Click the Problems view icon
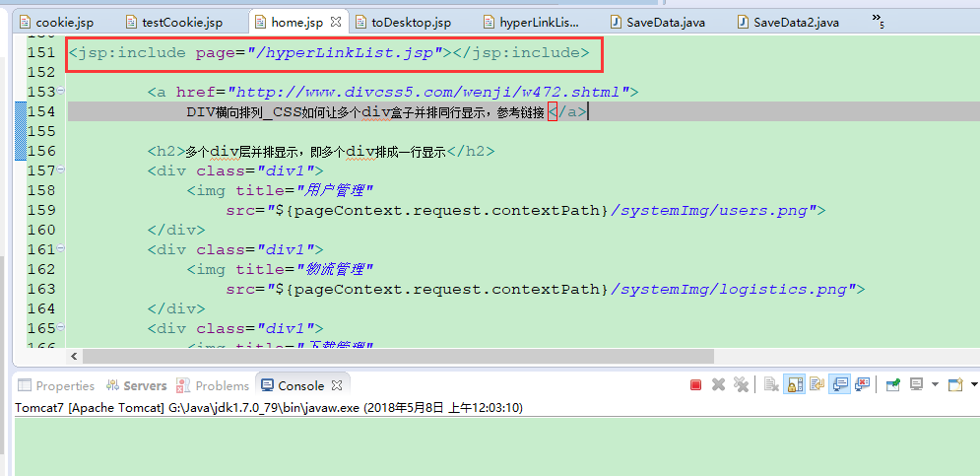 coord(183,385)
